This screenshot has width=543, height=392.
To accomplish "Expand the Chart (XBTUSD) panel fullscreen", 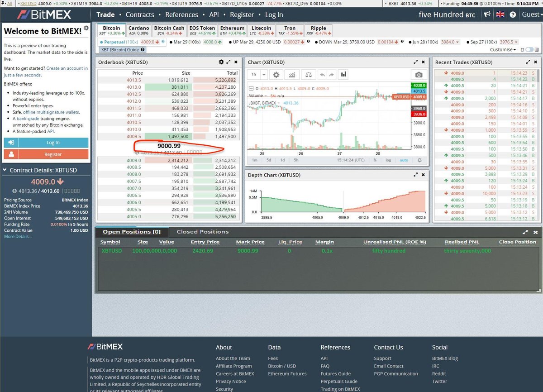I will [x=415, y=62].
